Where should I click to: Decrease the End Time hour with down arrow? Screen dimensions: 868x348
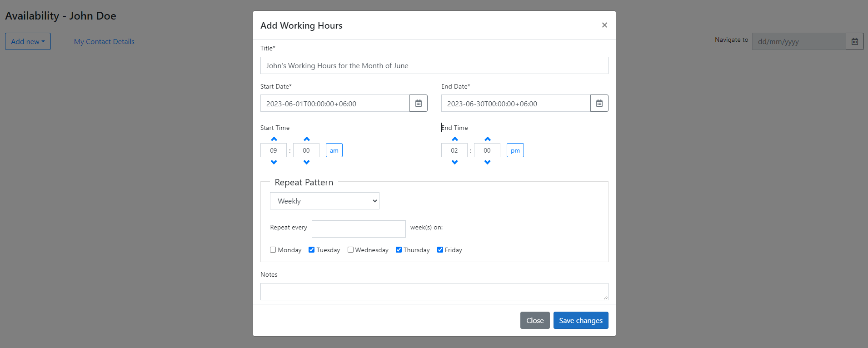click(x=454, y=162)
